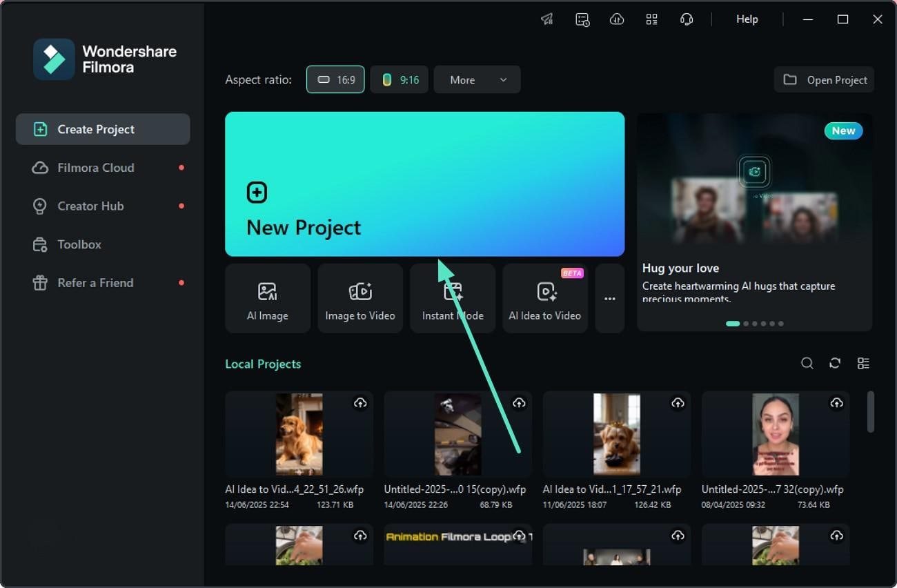Open Toolbox in sidebar

[x=103, y=244]
